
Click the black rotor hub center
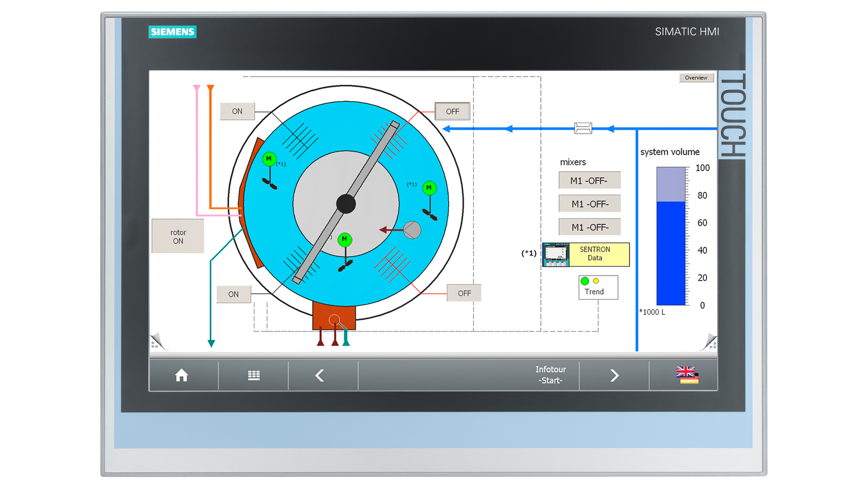point(346,204)
